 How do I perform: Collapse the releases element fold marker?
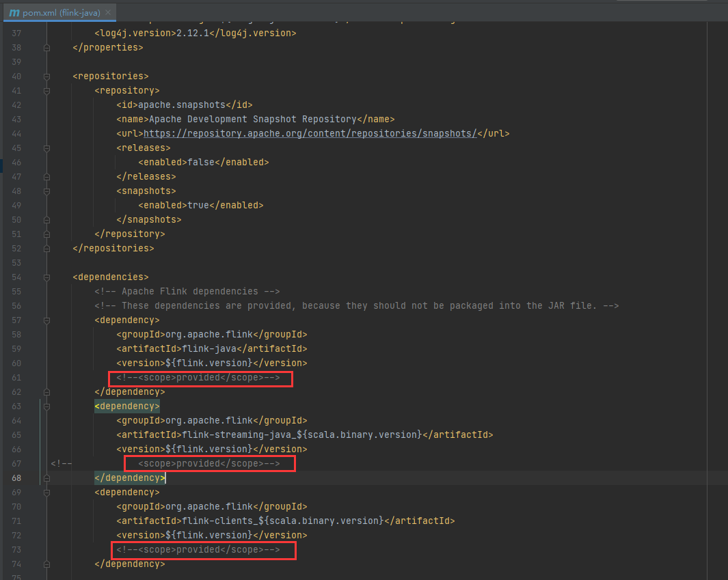(x=45, y=148)
